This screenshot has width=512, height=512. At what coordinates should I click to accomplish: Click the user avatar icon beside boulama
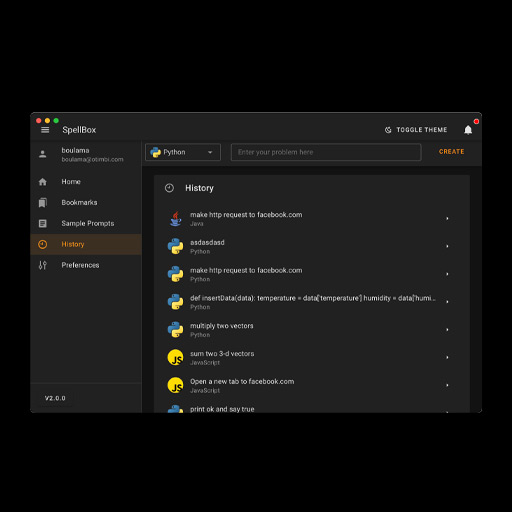[x=43, y=154]
